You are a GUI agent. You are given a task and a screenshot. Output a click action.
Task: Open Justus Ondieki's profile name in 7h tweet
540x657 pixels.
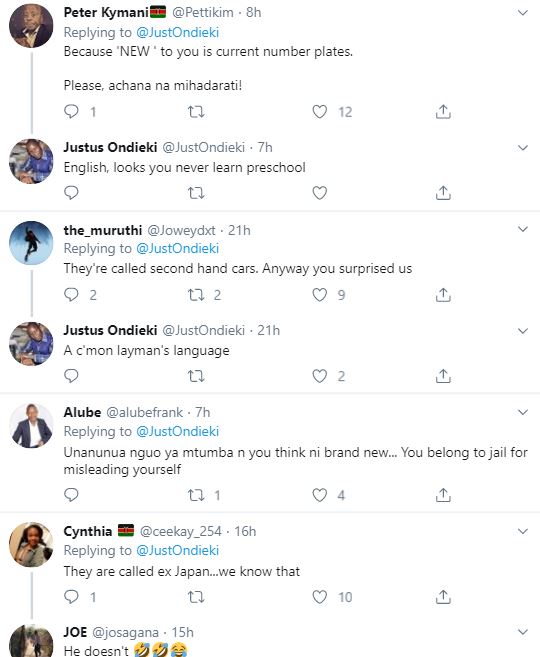(111, 147)
